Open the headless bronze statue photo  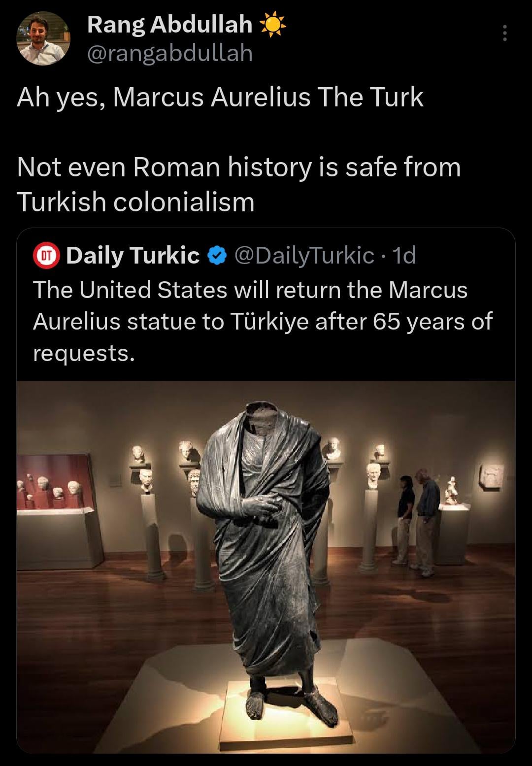[266, 567]
